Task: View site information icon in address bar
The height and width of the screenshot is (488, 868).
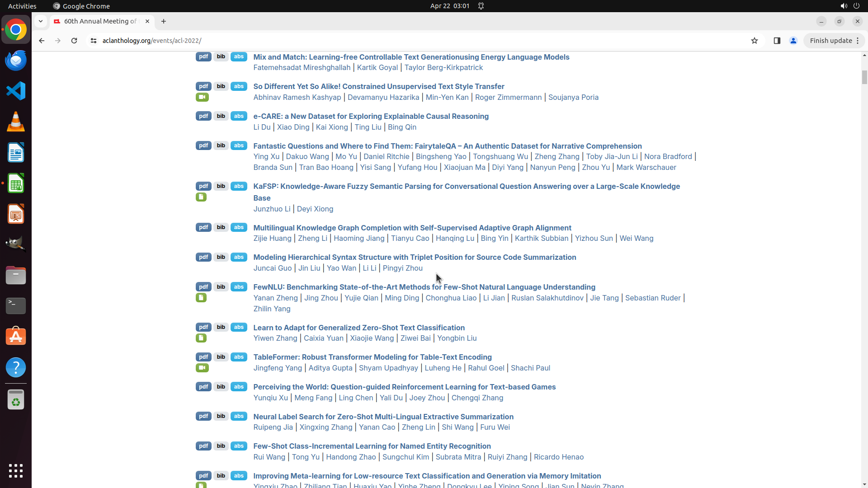Action: click(94, 41)
